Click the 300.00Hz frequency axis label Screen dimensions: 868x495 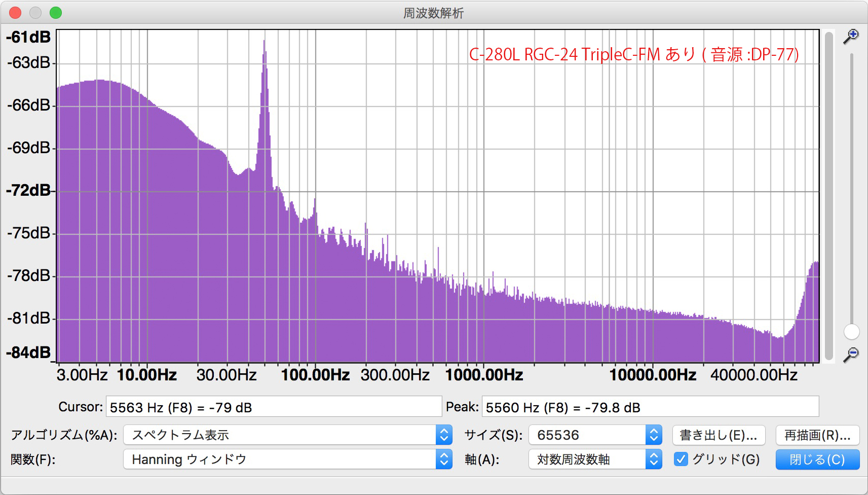(395, 375)
